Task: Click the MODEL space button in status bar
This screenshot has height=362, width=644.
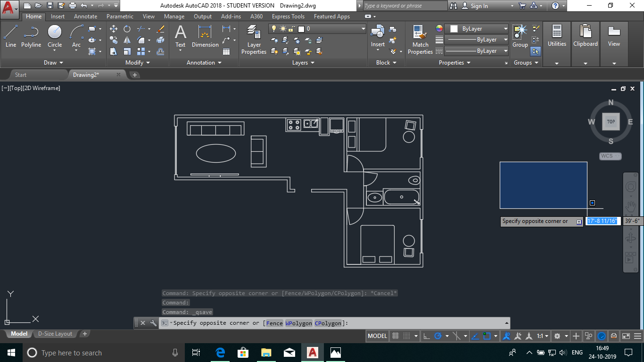Action: coord(377,336)
